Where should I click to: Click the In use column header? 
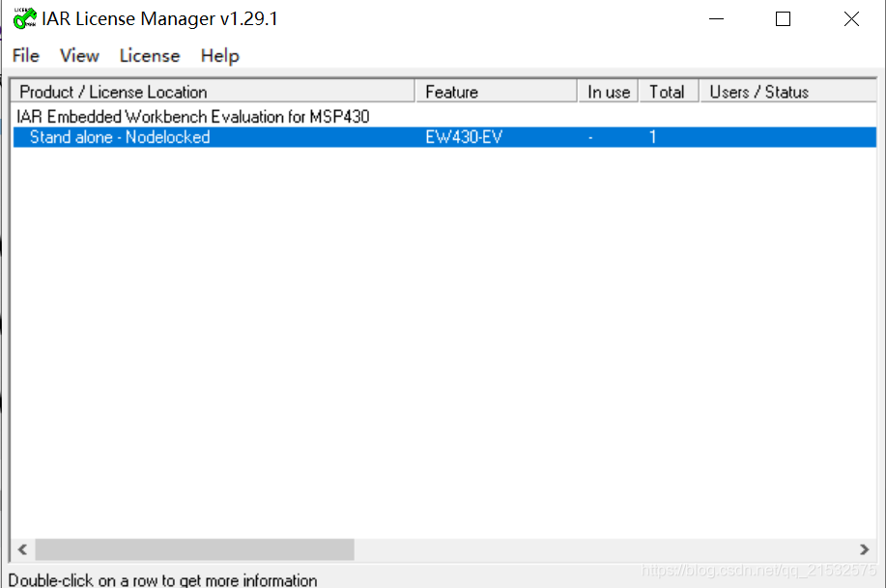tap(609, 92)
